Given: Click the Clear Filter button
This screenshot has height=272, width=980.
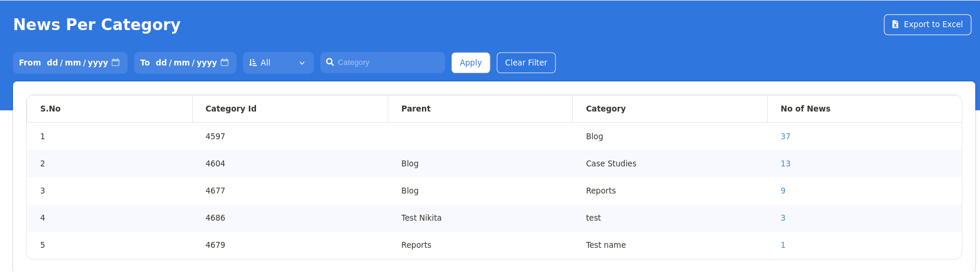Looking at the screenshot, I should coord(525,63).
